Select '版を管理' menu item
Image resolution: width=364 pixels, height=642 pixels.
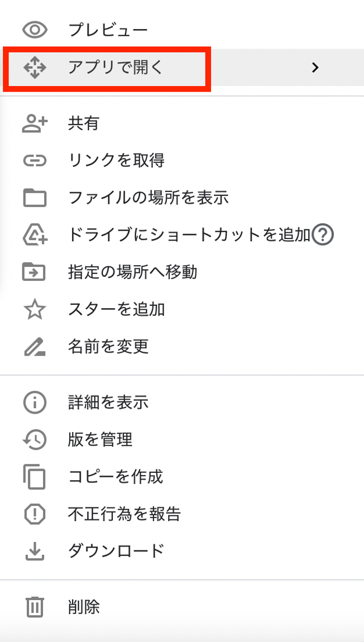coord(100,439)
